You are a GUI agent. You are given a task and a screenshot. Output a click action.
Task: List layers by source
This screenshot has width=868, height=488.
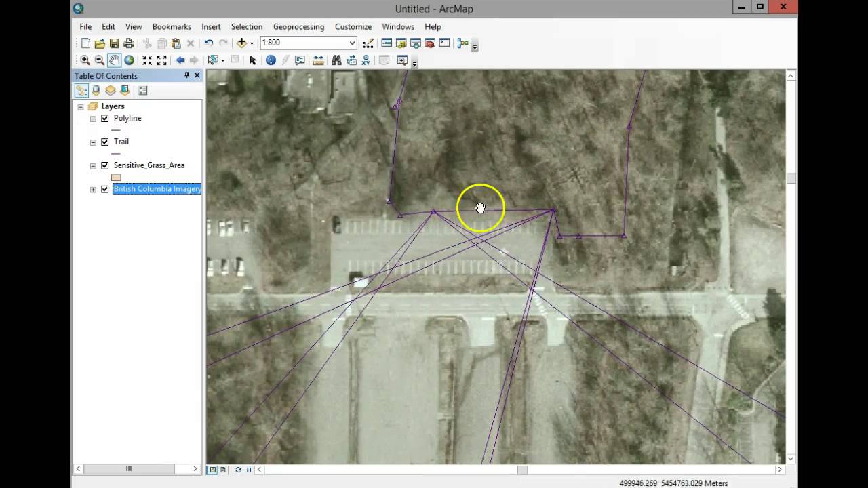[x=96, y=91]
